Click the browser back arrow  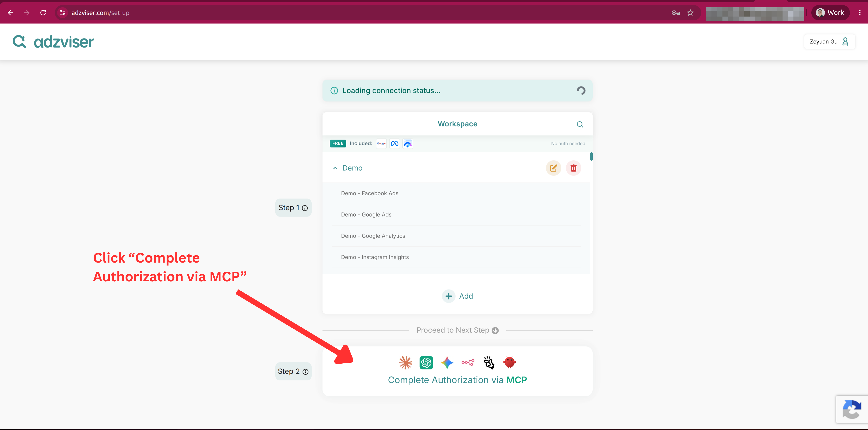10,13
